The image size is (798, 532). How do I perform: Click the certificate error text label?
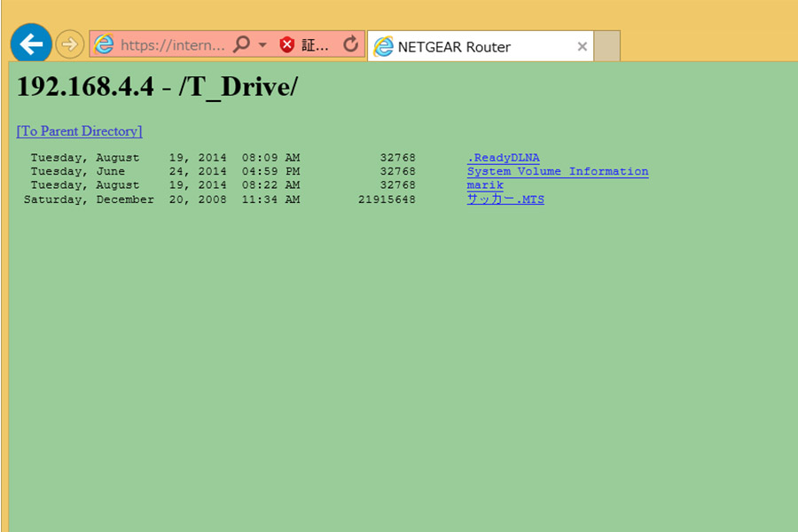click(x=315, y=45)
